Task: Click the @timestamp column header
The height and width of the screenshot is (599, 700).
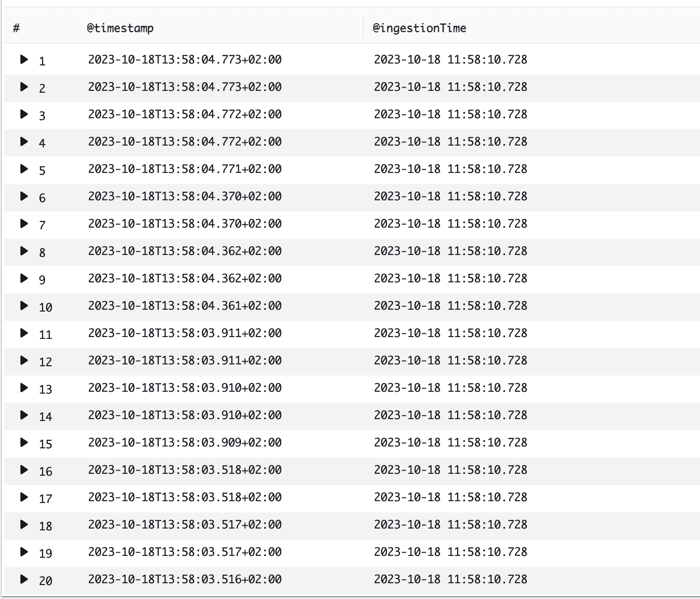Action: [x=120, y=28]
